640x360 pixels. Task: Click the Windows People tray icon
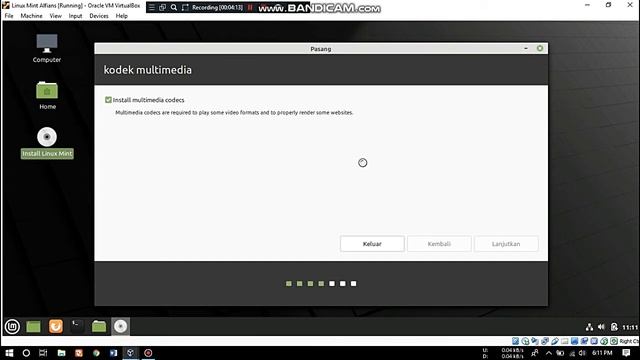(535, 353)
